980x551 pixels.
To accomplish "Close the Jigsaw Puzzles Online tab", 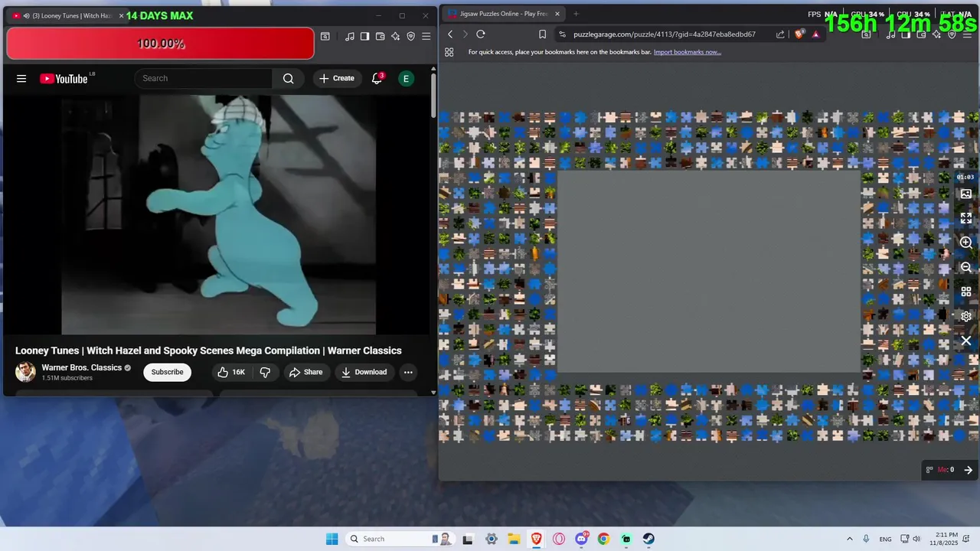I will coord(557,13).
